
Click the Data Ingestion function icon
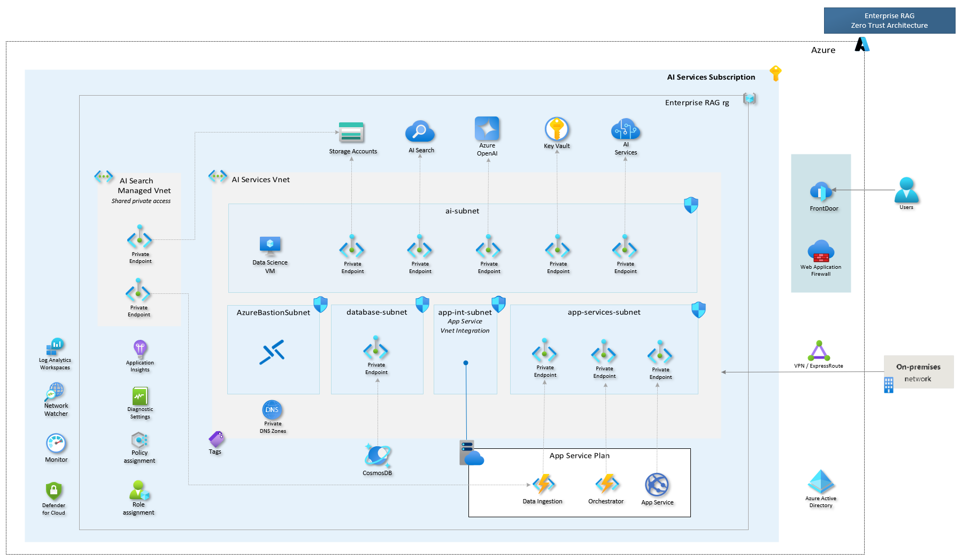[543, 484]
